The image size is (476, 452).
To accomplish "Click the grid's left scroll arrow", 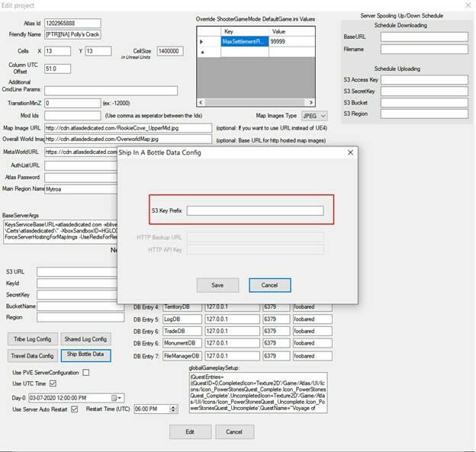I will (x=202, y=103).
